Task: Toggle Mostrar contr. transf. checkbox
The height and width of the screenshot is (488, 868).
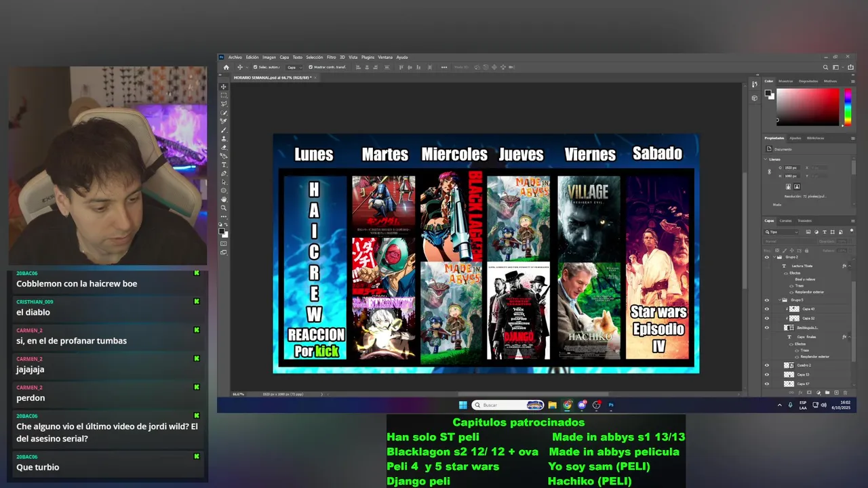Action: [311, 67]
